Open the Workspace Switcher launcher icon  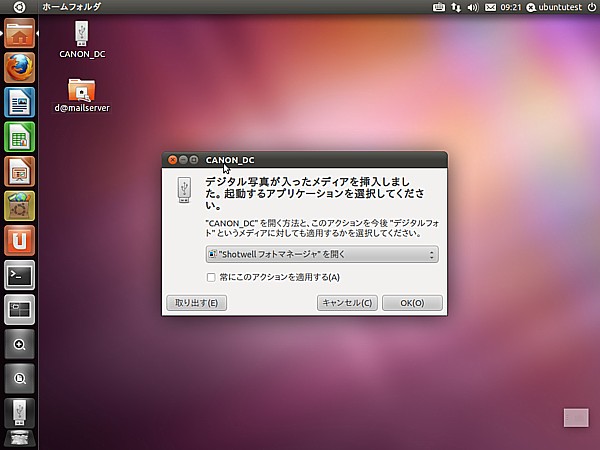click(20, 310)
